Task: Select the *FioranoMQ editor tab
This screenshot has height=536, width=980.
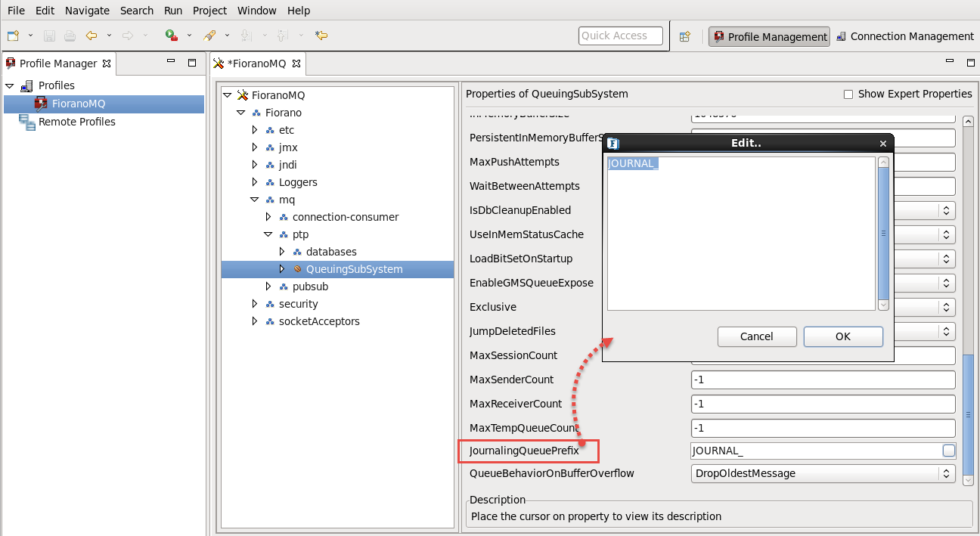Action: click(256, 64)
